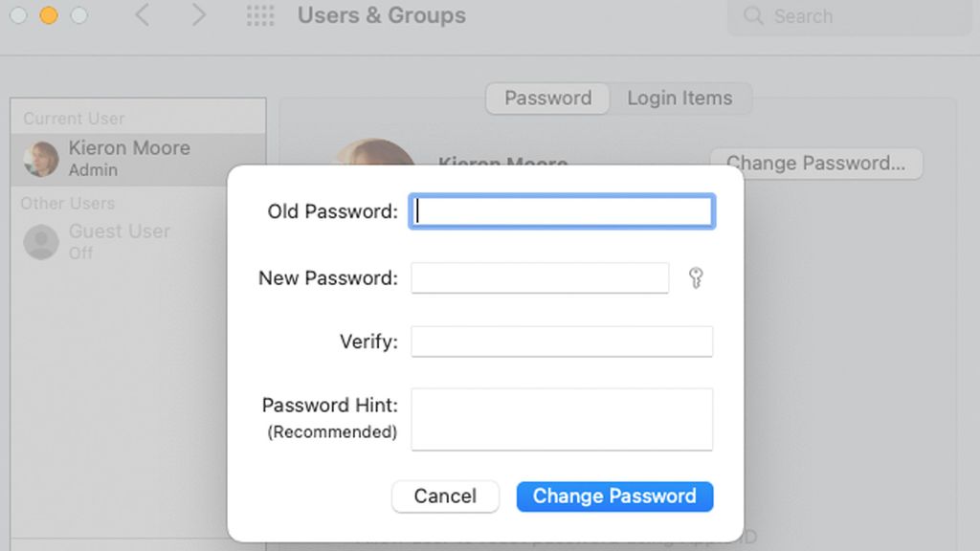Viewport: 980px width, 551px height.
Task: Cancel the password change
Action: (x=445, y=496)
